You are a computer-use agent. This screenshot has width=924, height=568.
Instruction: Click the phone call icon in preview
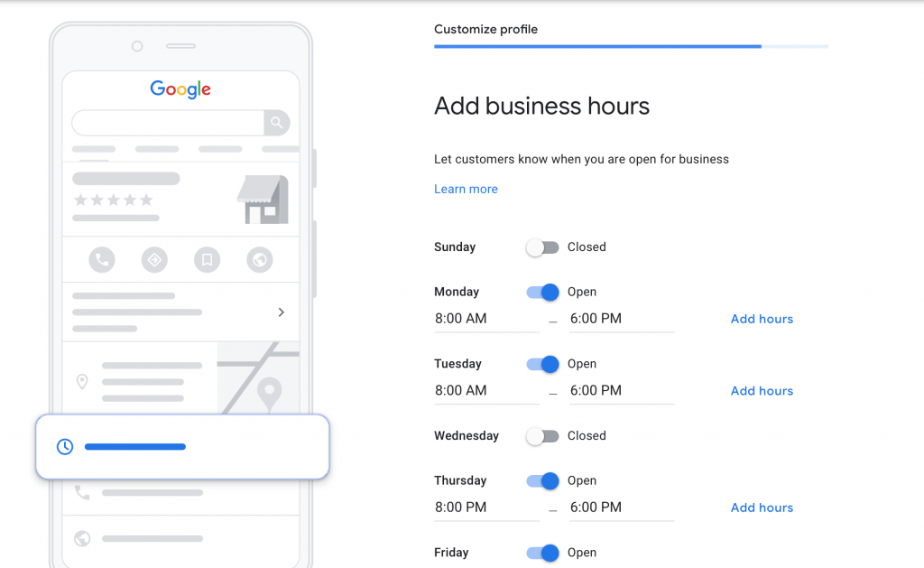102,259
